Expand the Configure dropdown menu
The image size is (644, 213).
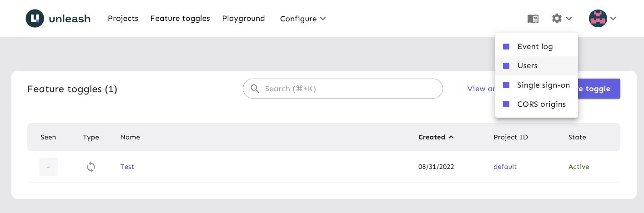coord(303,19)
